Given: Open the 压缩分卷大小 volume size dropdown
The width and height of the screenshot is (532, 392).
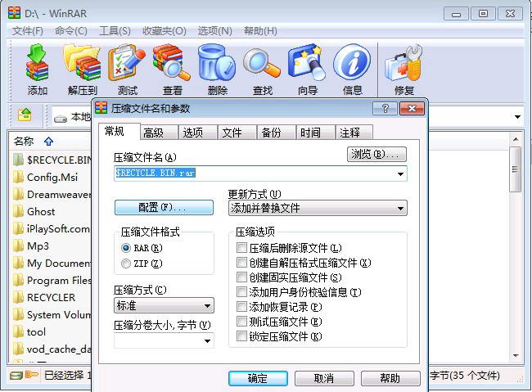Looking at the screenshot, I should [x=207, y=340].
